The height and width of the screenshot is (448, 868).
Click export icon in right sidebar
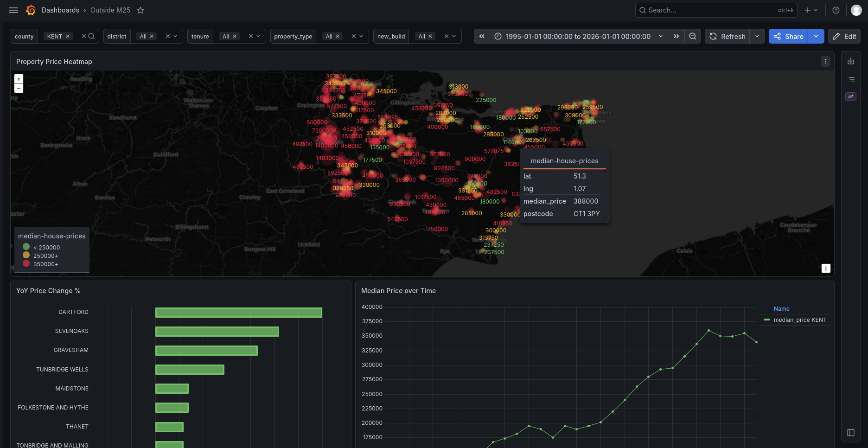pyautogui.click(x=851, y=61)
